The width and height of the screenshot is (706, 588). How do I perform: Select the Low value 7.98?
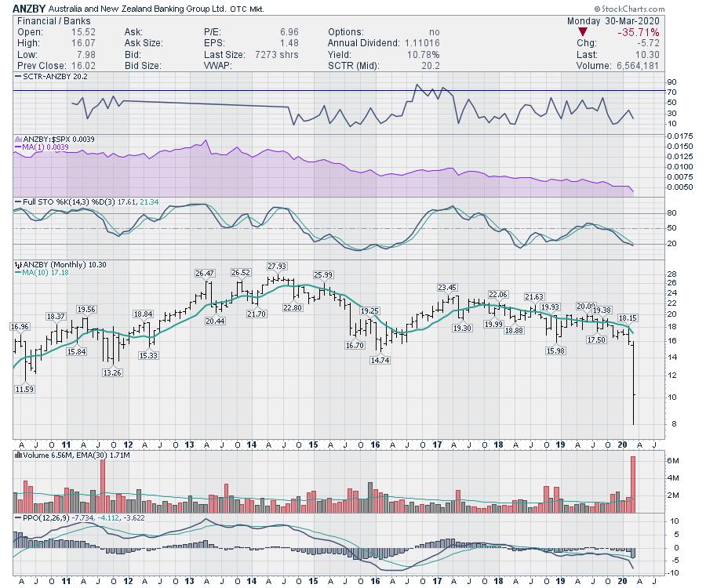[x=86, y=54]
